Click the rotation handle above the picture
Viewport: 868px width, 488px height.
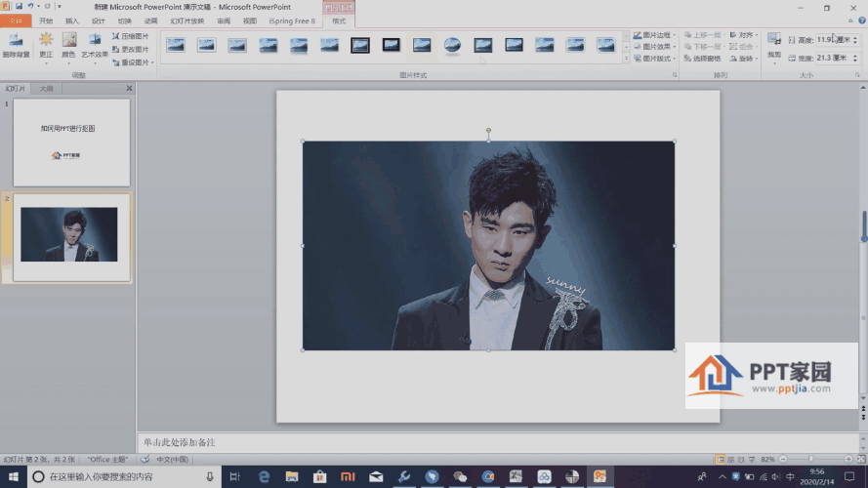pyautogui.click(x=488, y=131)
